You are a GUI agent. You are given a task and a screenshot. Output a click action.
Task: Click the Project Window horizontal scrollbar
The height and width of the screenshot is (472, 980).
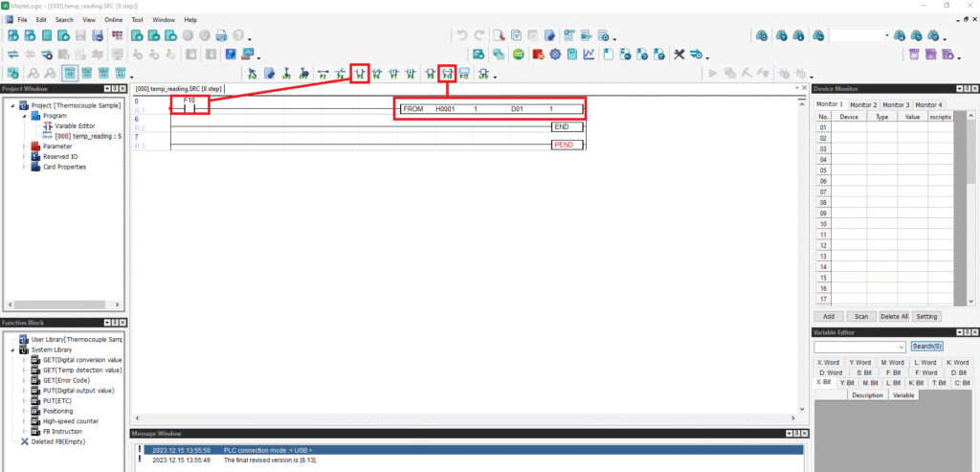click(x=64, y=304)
